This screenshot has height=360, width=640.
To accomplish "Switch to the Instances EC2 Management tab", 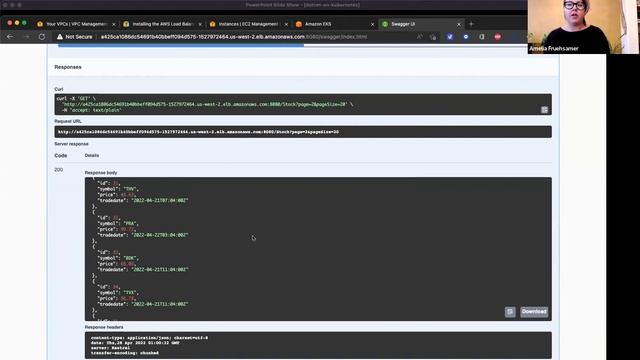I will 248,24.
